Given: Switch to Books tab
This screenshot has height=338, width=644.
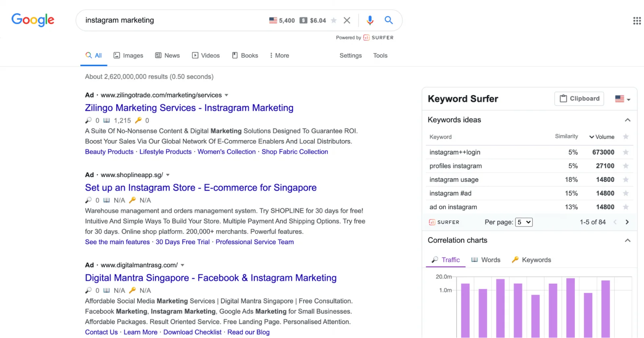Looking at the screenshot, I should (245, 56).
